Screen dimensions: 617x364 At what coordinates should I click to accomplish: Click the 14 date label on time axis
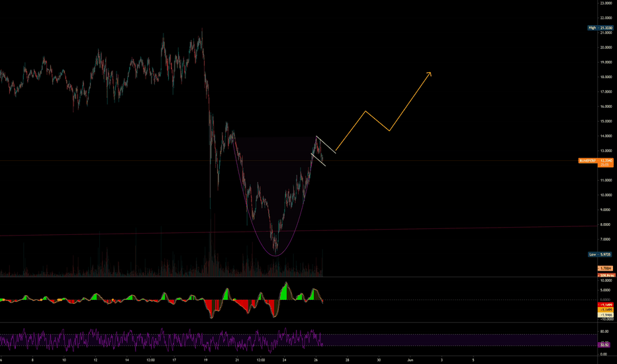(126, 360)
